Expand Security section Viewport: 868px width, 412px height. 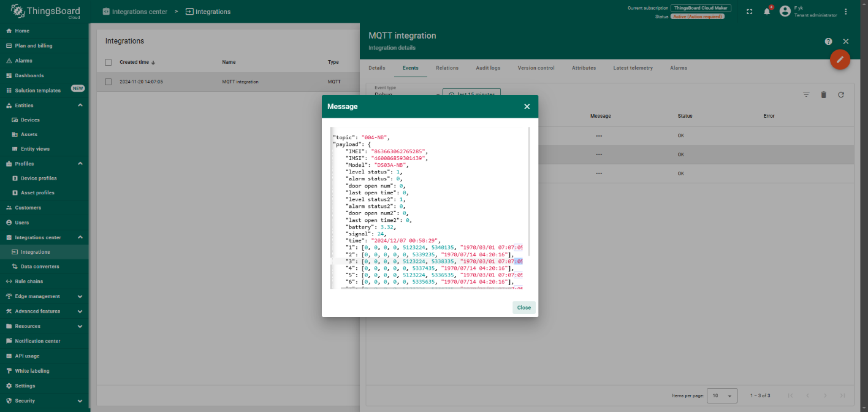pyautogui.click(x=80, y=401)
